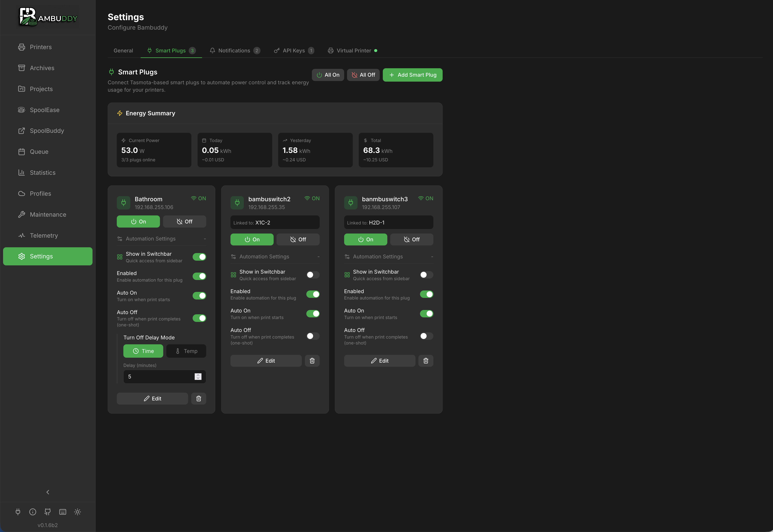Turn on banmbuswitch3 Show in Switchbar

[x=426, y=275]
